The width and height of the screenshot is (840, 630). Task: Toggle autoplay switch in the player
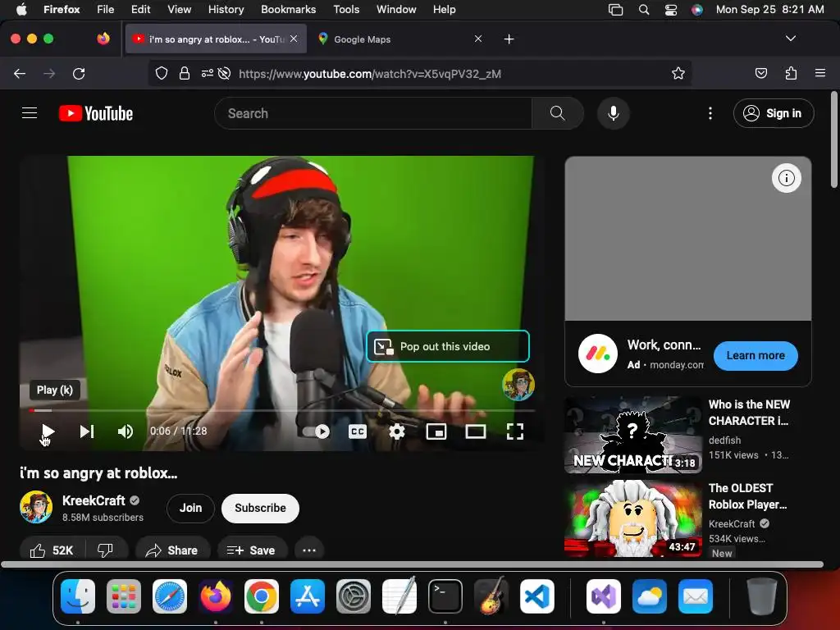(316, 431)
